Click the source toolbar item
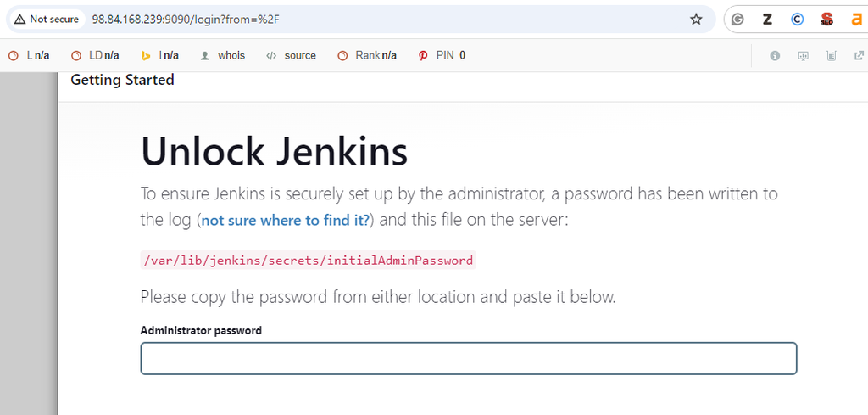This screenshot has height=415, width=868. click(292, 55)
